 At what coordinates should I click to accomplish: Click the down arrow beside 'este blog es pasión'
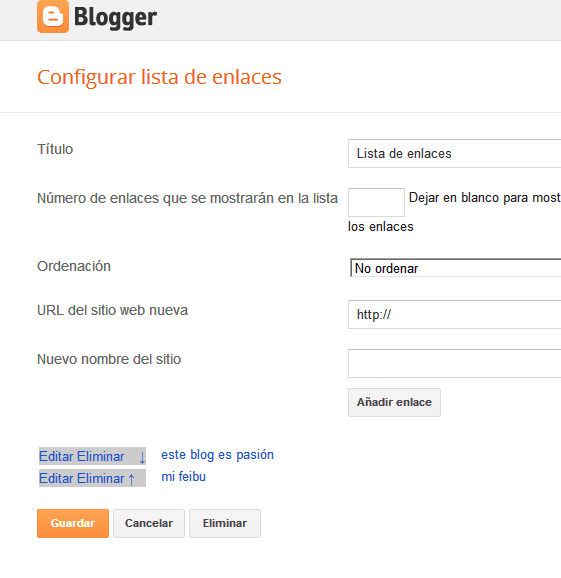coord(142,457)
